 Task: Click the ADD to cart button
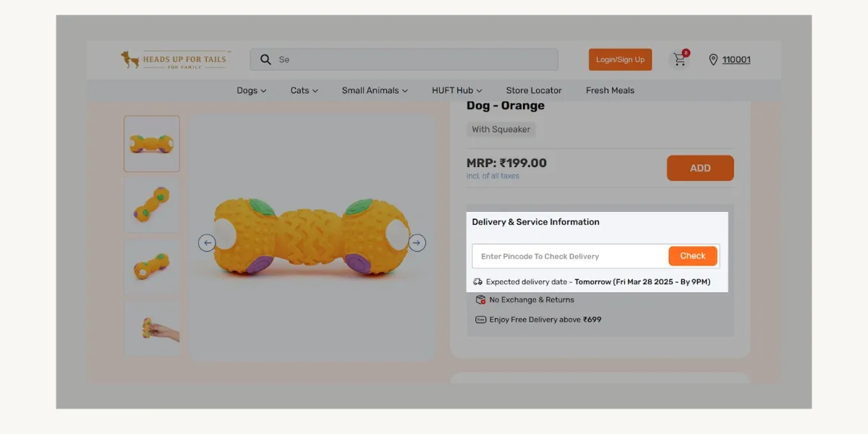[699, 168]
